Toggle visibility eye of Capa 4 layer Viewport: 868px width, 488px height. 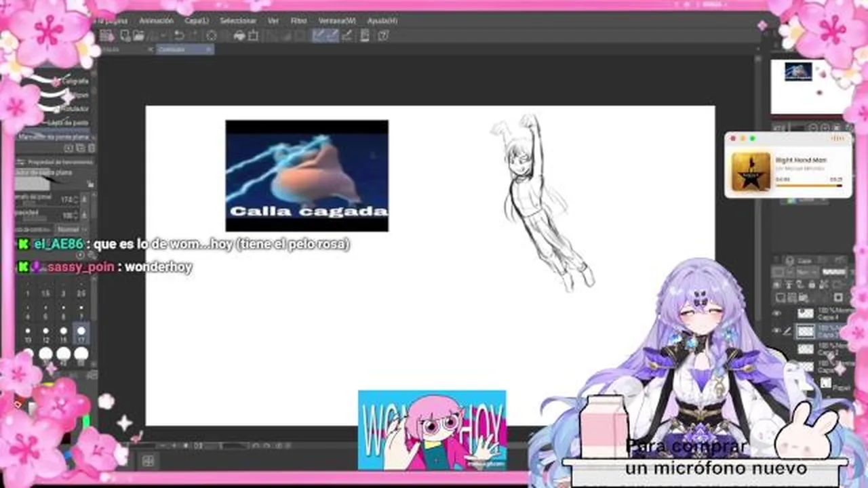click(x=777, y=313)
